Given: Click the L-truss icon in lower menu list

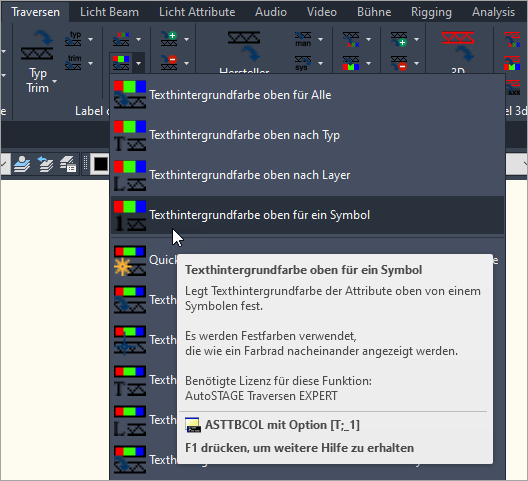Looking at the screenshot, I should [x=130, y=420].
